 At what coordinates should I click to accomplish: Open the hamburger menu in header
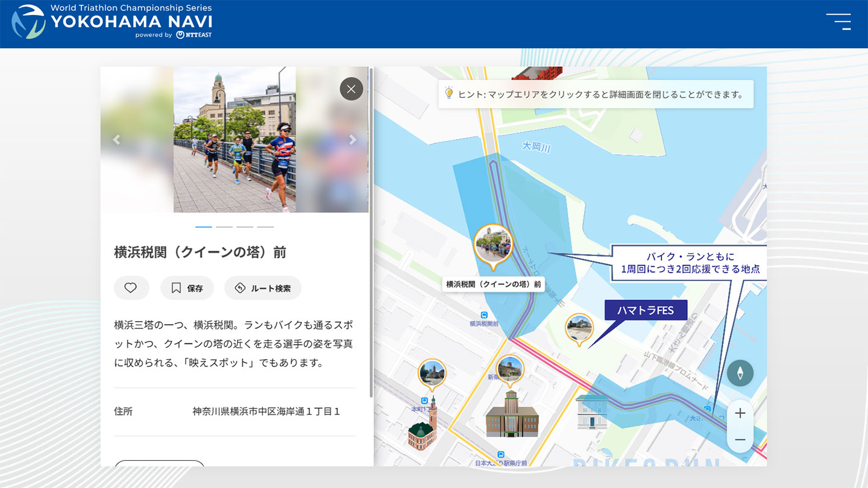point(838,22)
